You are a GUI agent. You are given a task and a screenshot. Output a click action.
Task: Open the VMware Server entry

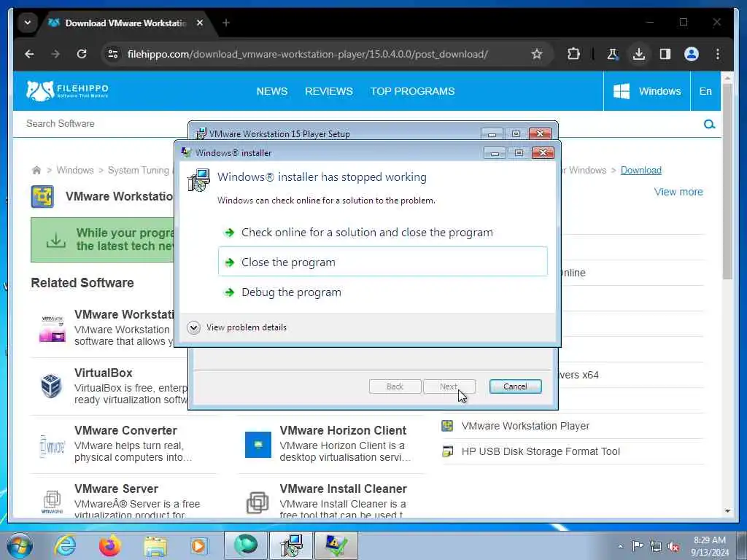coord(116,489)
